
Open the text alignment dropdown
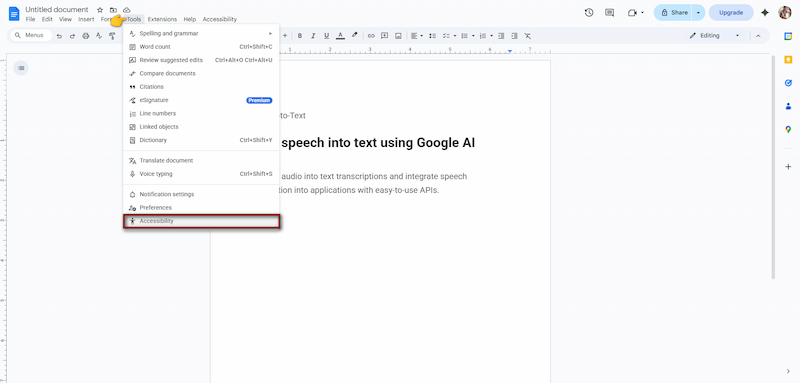click(417, 36)
